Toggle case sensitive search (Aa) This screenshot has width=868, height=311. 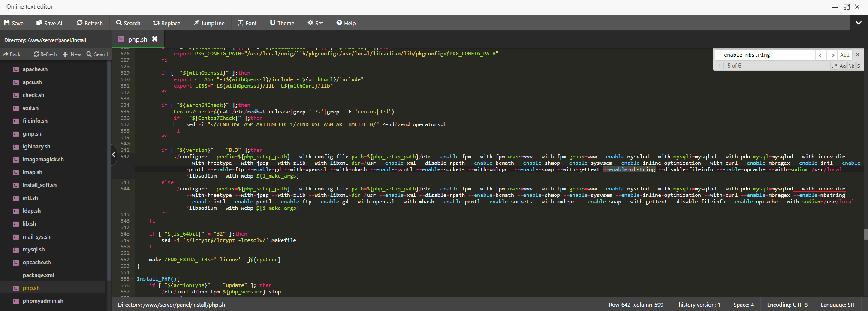tap(843, 66)
